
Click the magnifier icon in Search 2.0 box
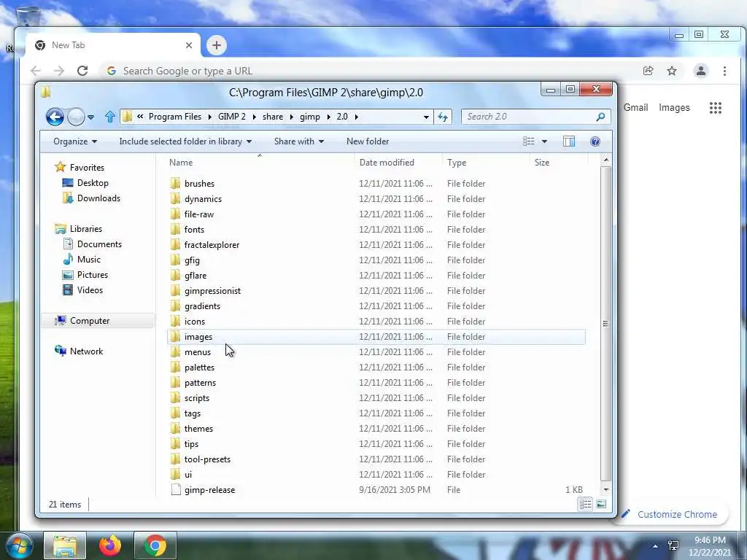point(601,117)
